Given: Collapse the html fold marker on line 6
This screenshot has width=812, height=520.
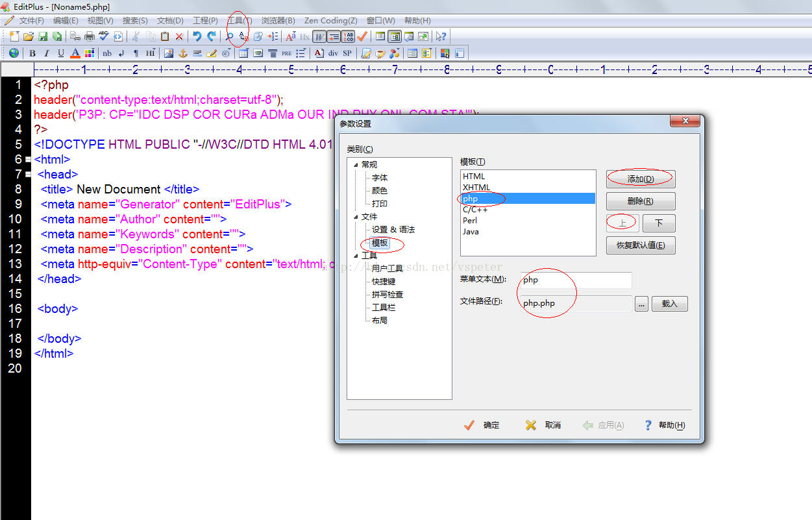Looking at the screenshot, I should tap(28, 159).
